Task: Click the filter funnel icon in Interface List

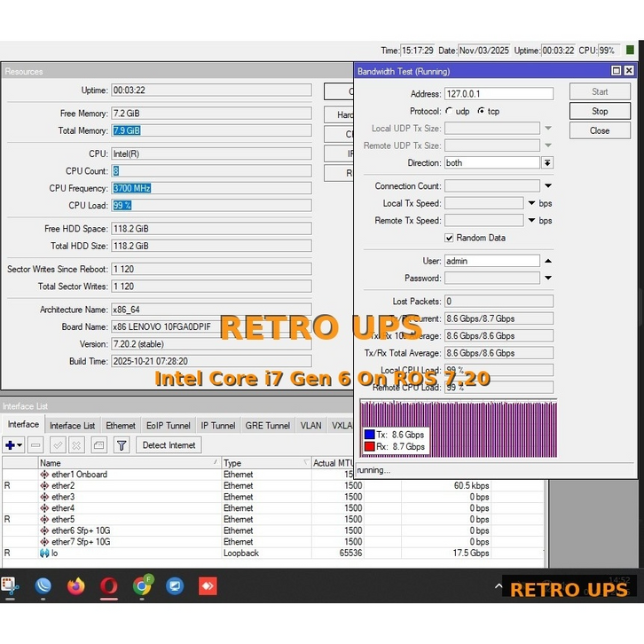Action: click(122, 445)
